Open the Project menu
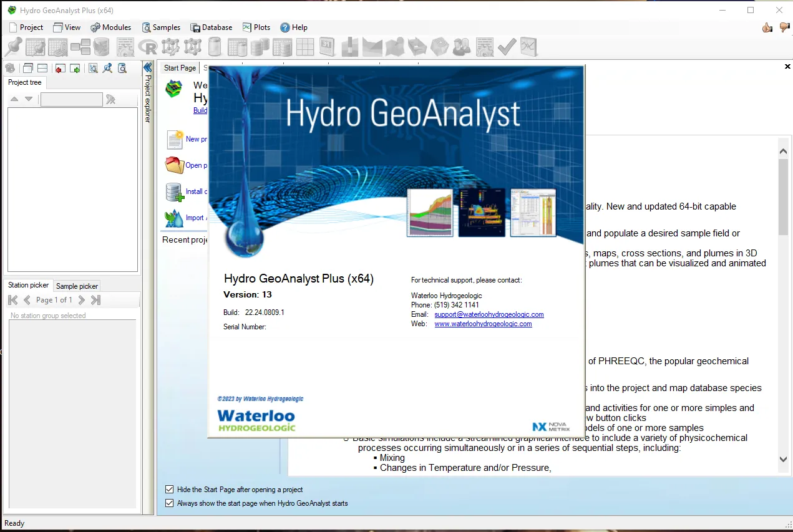 point(26,27)
